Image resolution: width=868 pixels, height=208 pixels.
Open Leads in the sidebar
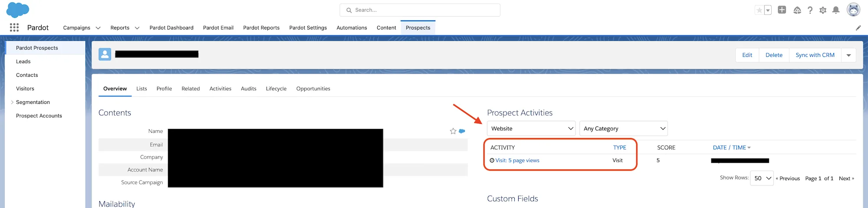(23, 62)
